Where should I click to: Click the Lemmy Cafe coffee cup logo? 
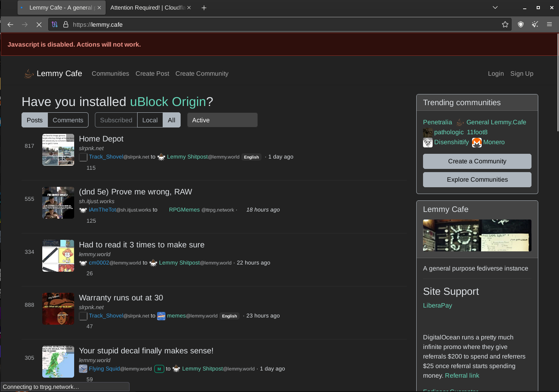[29, 73]
